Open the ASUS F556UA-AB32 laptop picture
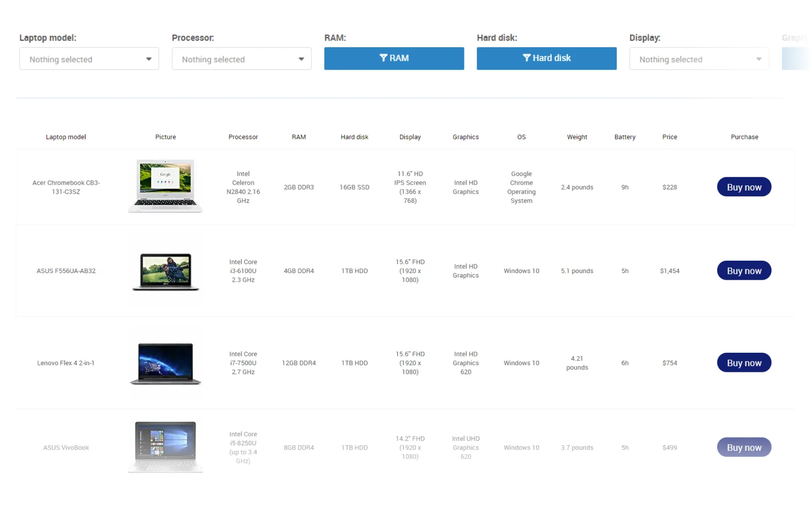 tap(166, 272)
